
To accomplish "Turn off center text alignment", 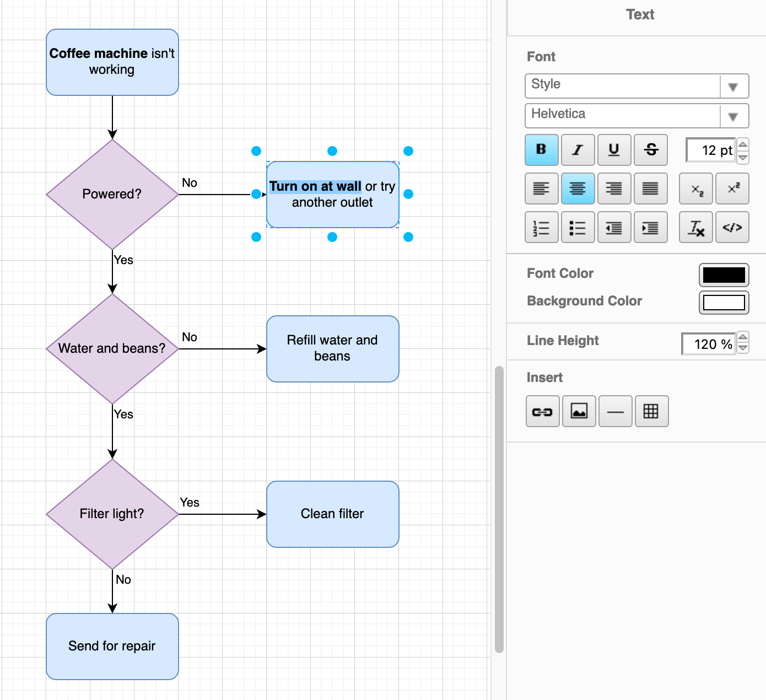I will pos(578,189).
